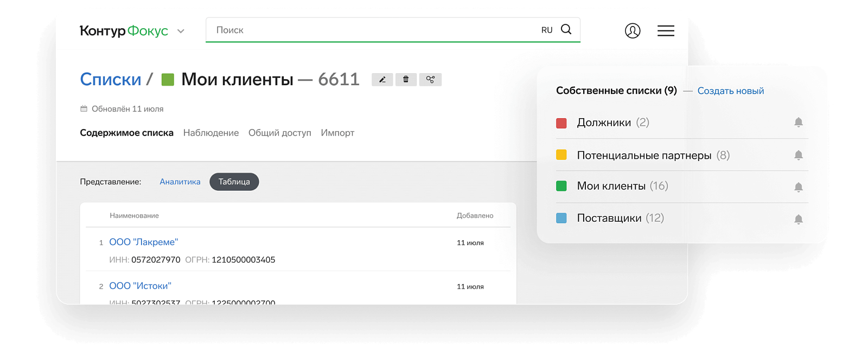Open the Содержимое списка tab
The width and height of the screenshot is (868, 355).
click(127, 133)
